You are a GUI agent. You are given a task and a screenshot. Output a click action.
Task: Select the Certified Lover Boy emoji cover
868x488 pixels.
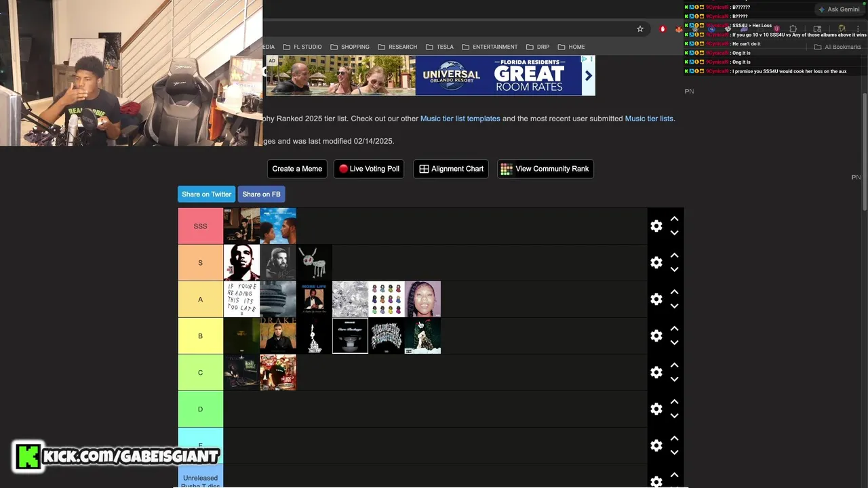click(x=387, y=299)
